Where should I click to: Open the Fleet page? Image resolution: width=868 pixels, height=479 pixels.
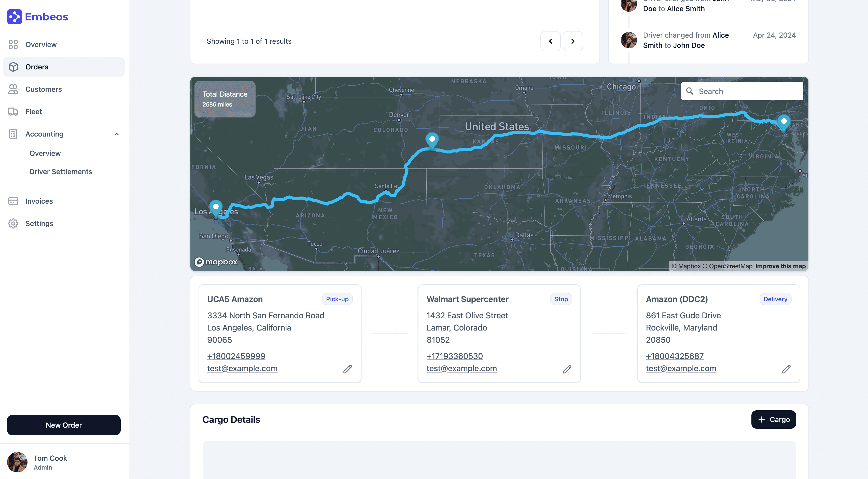pyautogui.click(x=34, y=111)
